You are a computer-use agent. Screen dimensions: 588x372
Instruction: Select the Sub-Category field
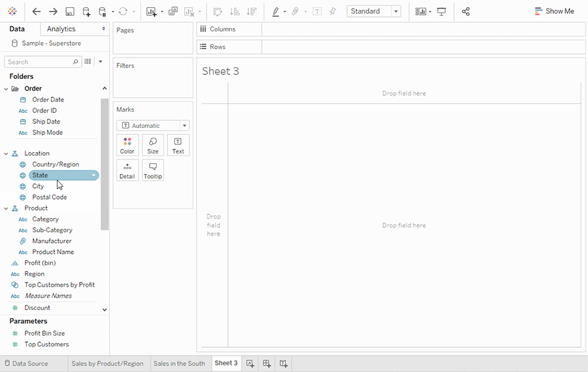coord(52,230)
